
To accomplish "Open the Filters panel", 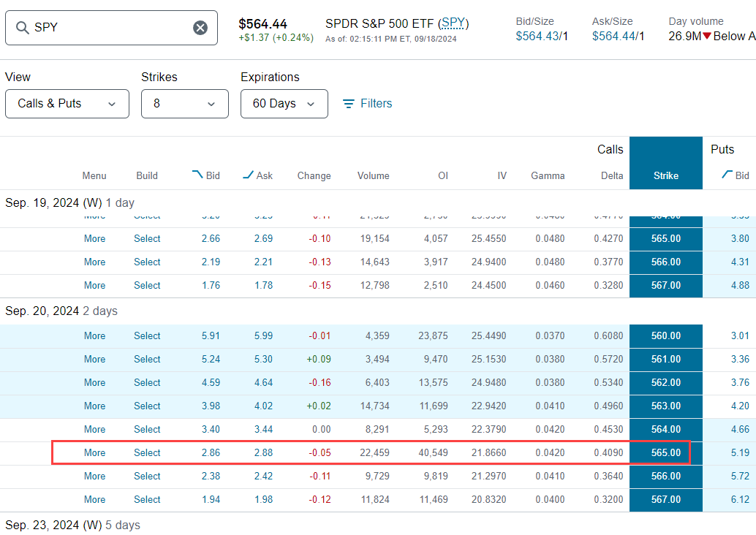I will [367, 104].
